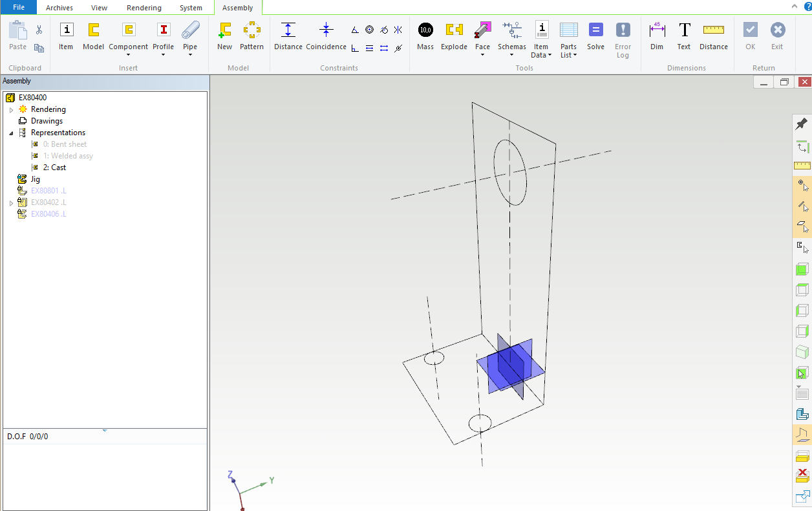The width and height of the screenshot is (812, 511).
Task: Click the Exit button in Return group
Action: (777, 30)
